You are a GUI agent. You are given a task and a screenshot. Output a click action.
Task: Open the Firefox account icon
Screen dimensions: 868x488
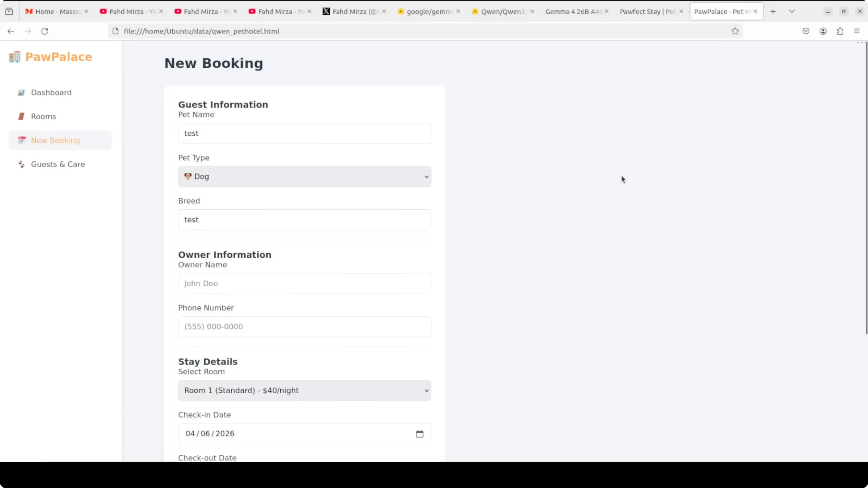pyautogui.click(x=823, y=31)
